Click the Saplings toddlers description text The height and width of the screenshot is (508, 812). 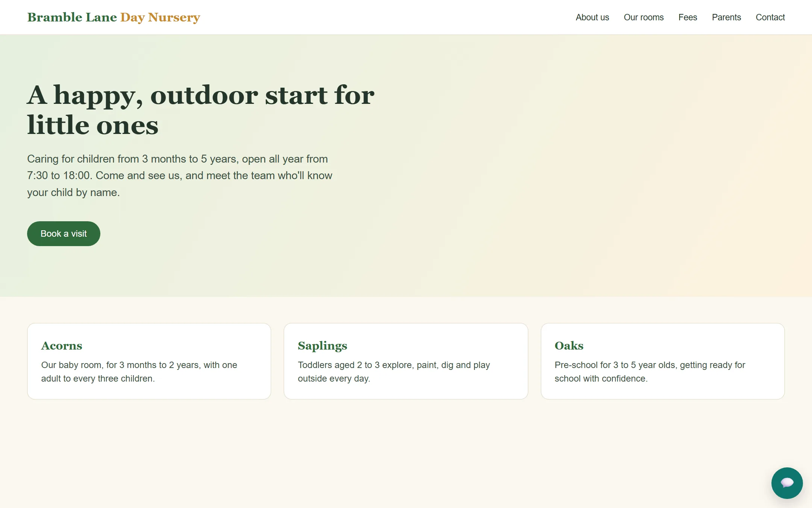coord(394,372)
